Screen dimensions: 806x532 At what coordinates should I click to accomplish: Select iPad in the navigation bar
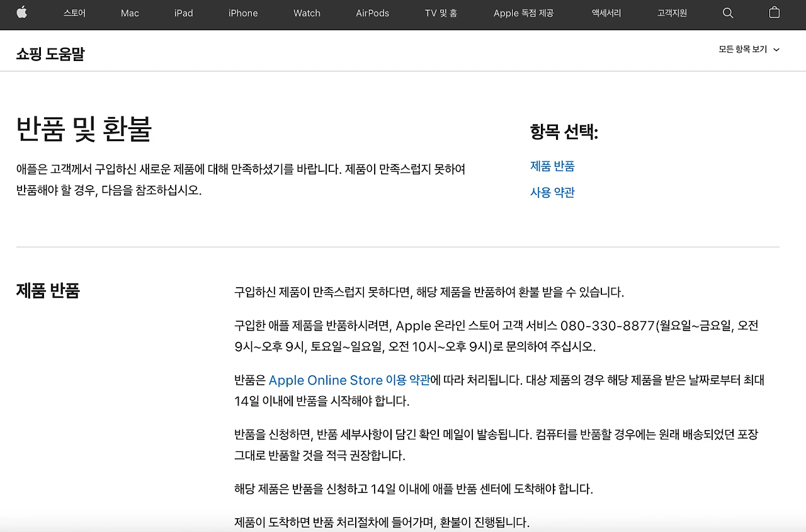pyautogui.click(x=184, y=13)
